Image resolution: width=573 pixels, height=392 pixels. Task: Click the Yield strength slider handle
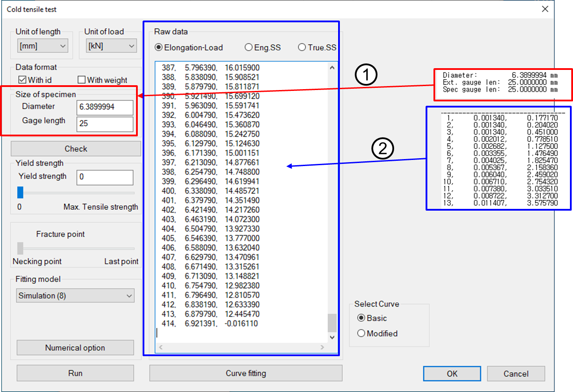20,192
